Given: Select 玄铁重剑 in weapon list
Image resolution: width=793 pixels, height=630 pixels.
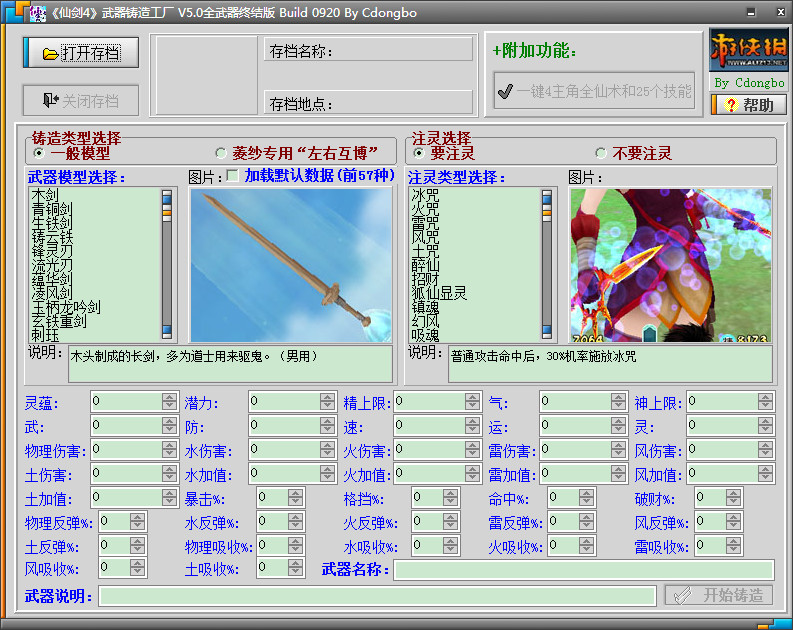Looking at the screenshot, I should 59,321.
